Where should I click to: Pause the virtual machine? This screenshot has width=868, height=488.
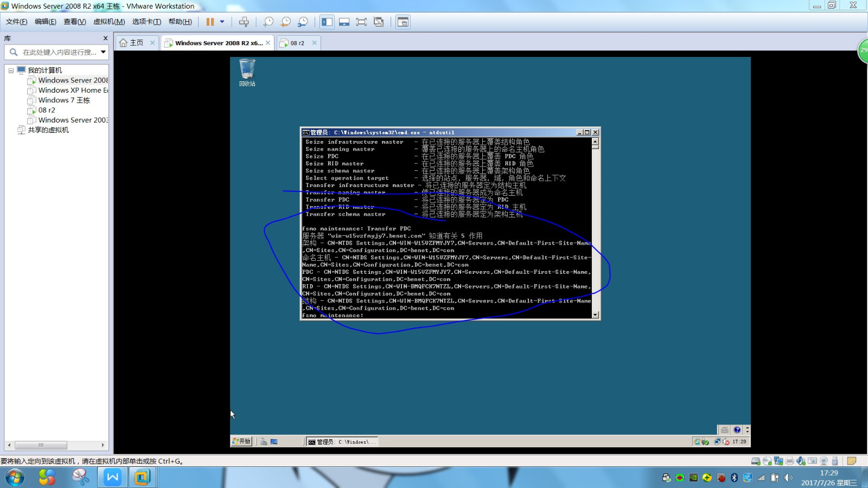tap(210, 22)
